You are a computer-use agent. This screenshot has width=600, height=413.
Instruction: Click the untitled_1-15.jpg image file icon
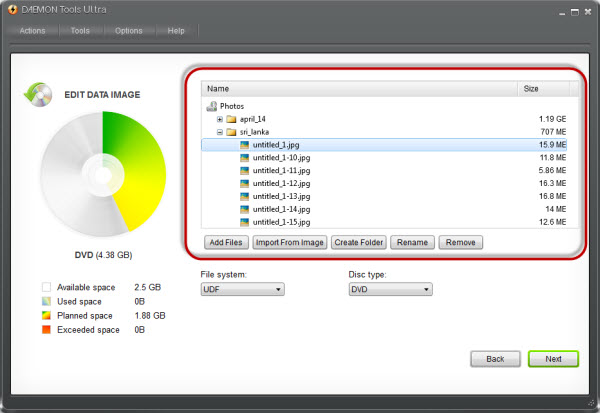[245, 222]
